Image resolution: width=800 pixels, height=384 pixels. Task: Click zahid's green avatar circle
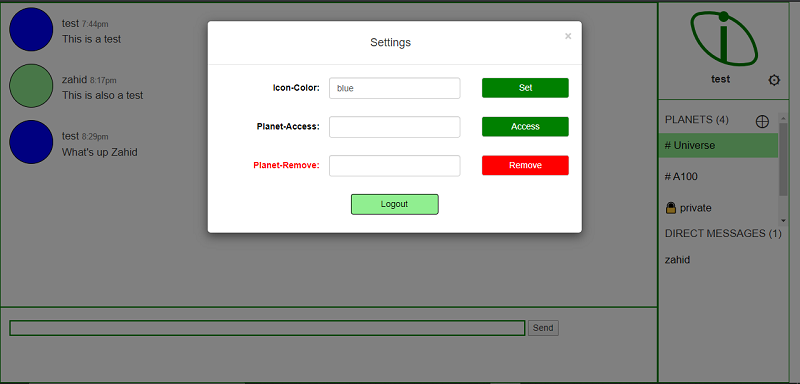pyautogui.click(x=31, y=86)
